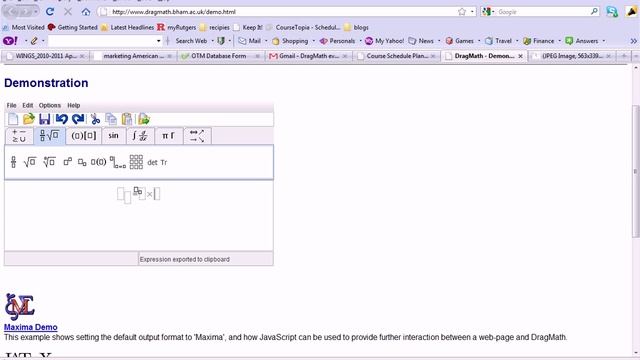Image resolution: width=640 pixels, height=360 pixels.
Task: Open the Latest Headlines bookmark folder
Action: tap(127, 27)
